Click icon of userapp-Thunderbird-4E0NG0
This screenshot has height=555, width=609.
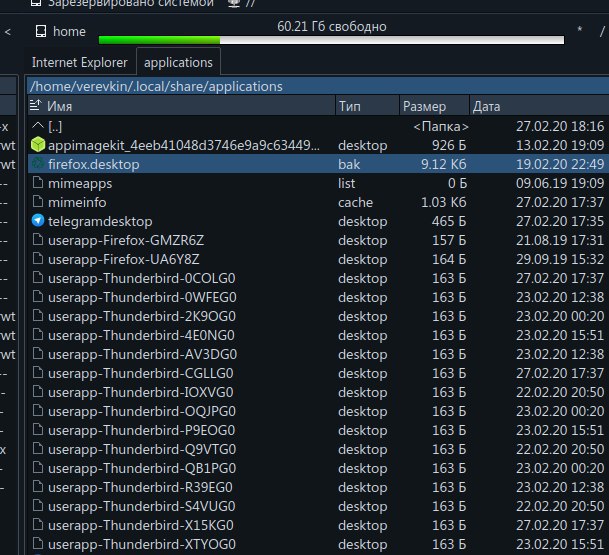[x=38, y=335]
